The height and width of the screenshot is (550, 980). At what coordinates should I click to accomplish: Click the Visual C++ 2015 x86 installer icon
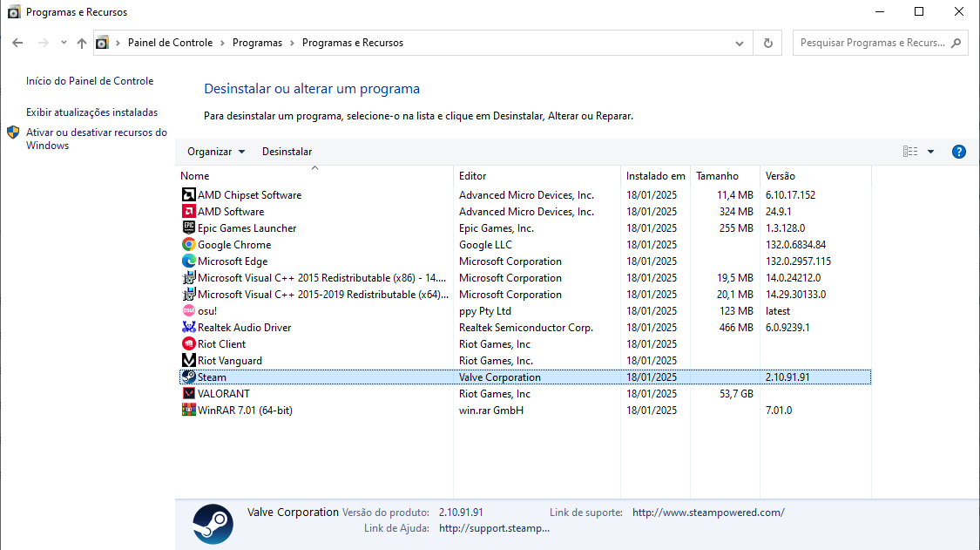(x=189, y=278)
